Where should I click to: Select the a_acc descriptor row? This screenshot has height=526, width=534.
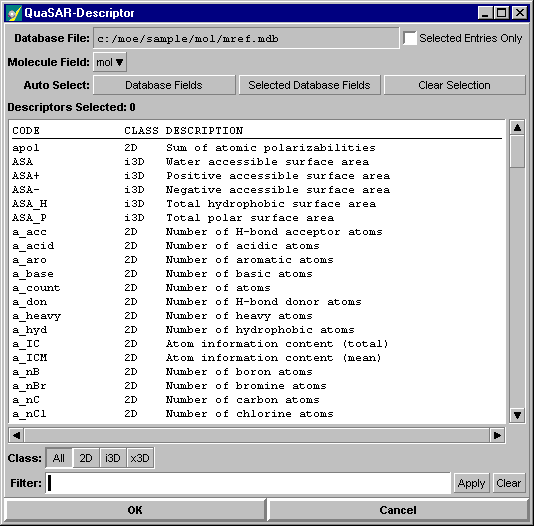tap(257, 232)
